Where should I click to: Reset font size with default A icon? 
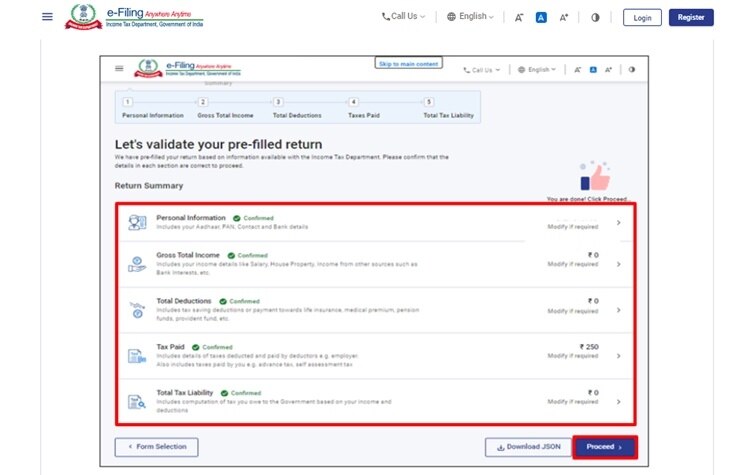(541, 17)
